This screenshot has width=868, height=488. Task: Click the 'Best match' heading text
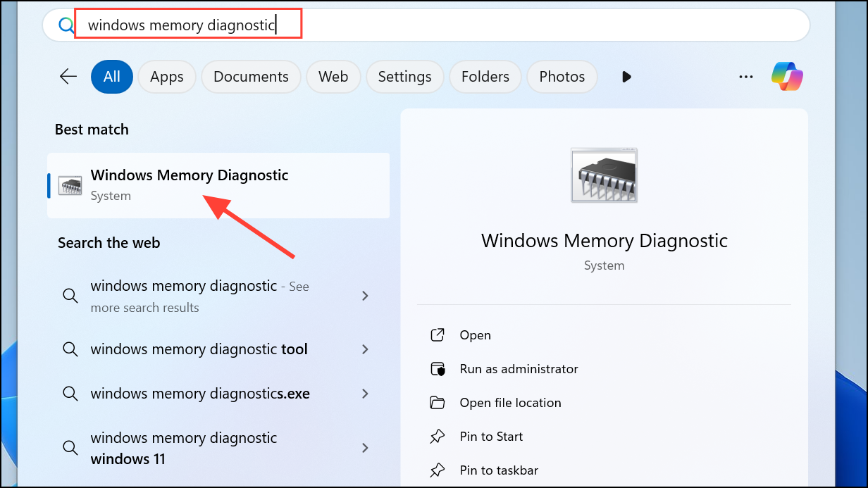coord(92,130)
